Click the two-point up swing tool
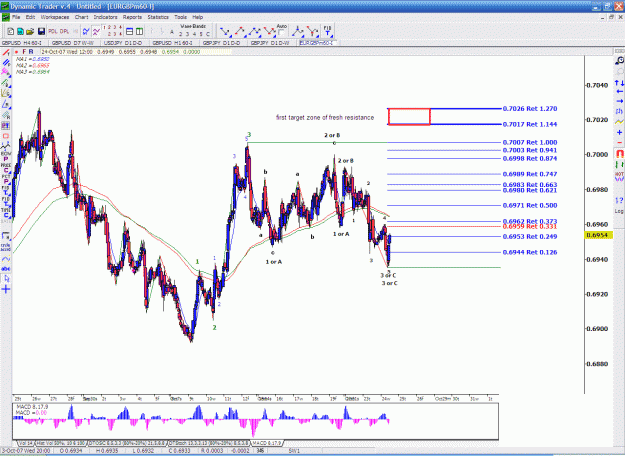625x456 pixels. (240, 31)
